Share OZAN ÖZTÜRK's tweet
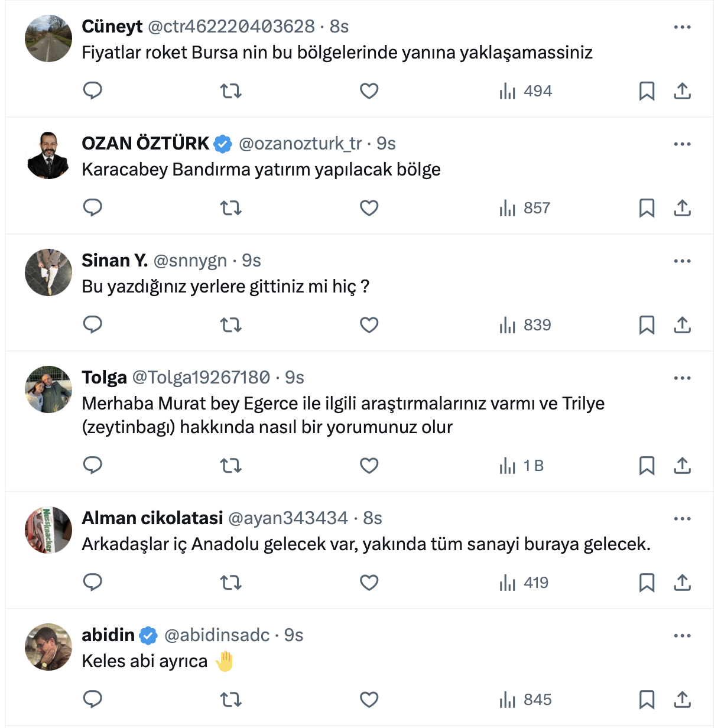Viewport: 721px width, 728px height. (x=682, y=208)
